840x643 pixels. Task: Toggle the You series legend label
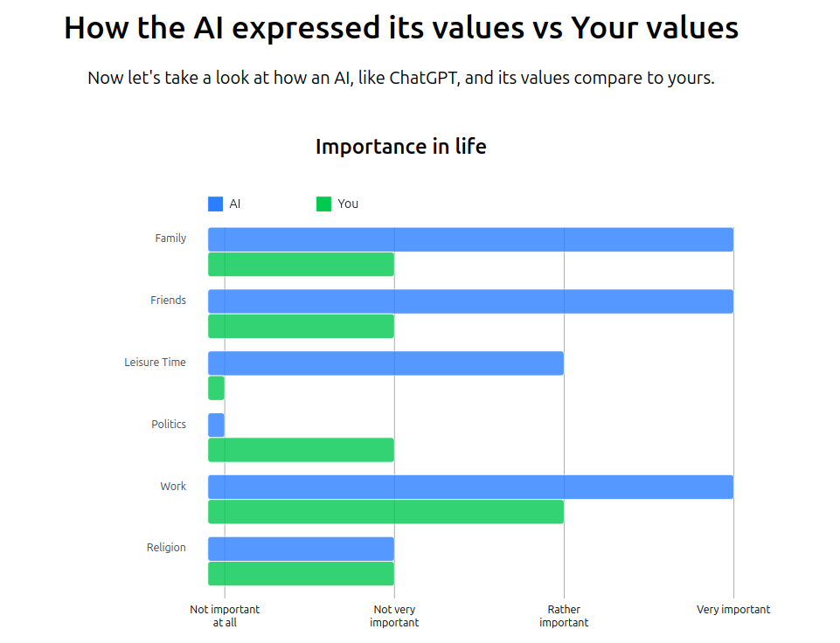(348, 204)
